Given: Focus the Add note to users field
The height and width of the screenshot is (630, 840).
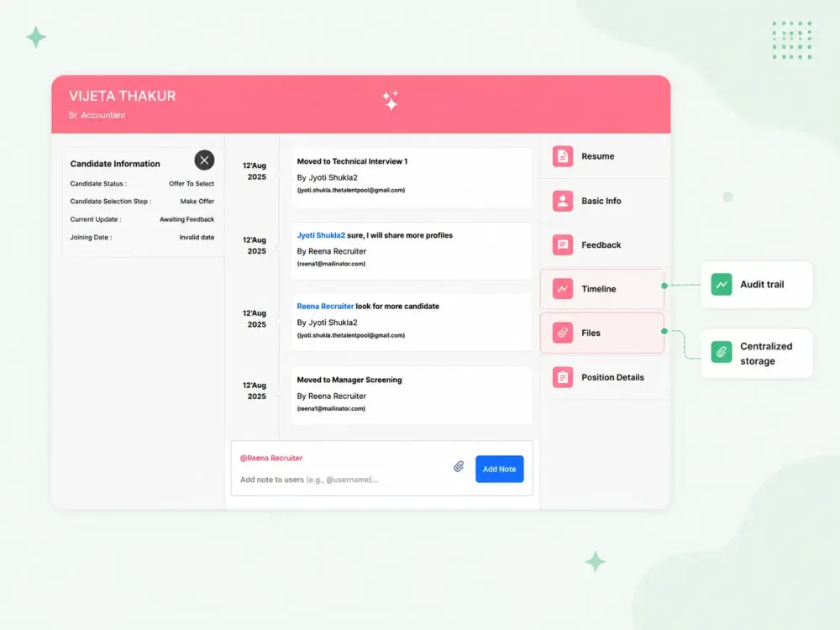Looking at the screenshot, I should [x=309, y=480].
